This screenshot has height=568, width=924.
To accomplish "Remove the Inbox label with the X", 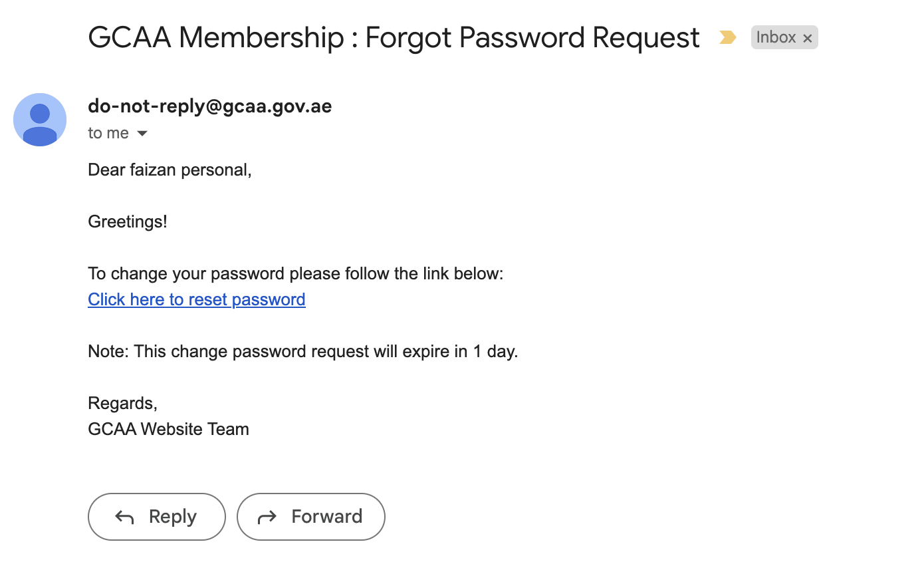I will [x=808, y=39].
